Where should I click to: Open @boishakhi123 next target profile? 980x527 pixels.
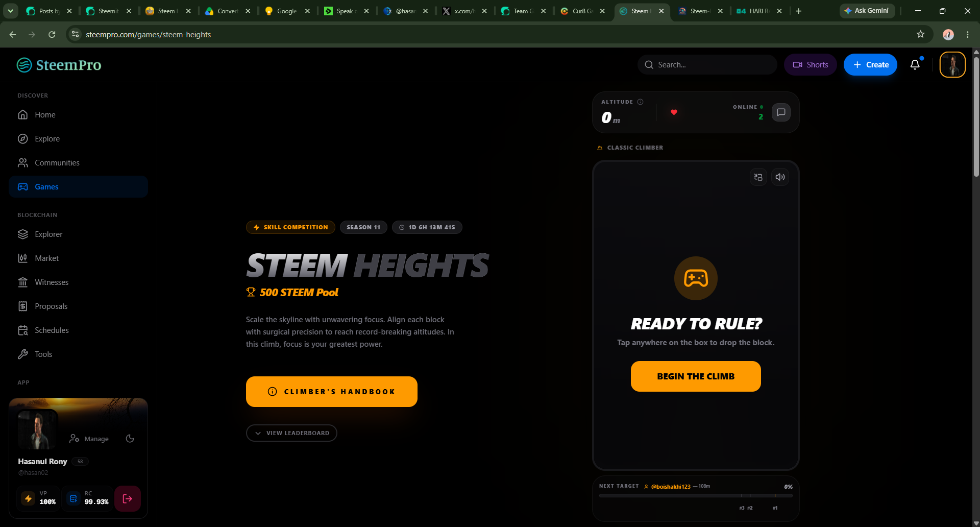point(671,487)
